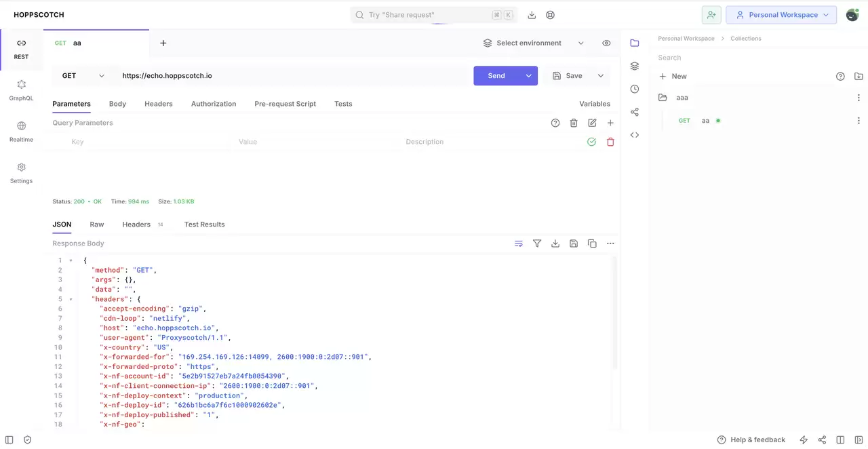Screen dimensions: 868x449
Task: Switch to the Authorization tab
Action: click(214, 104)
